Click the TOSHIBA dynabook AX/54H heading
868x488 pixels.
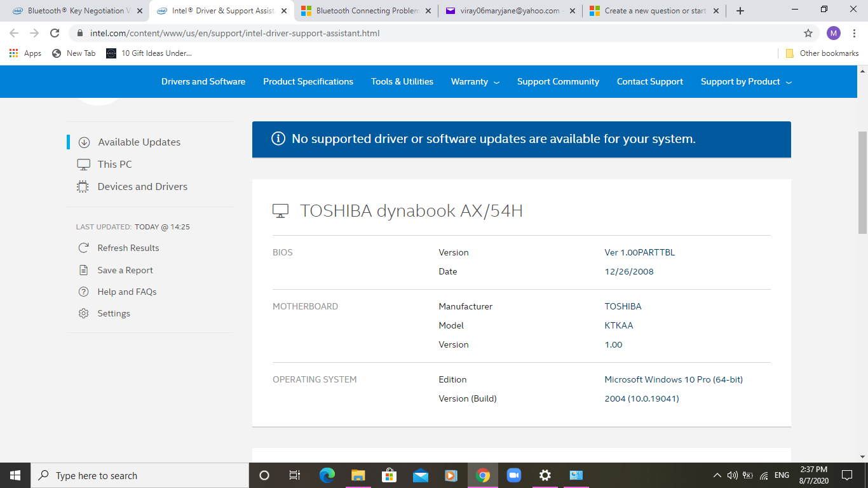[411, 210]
